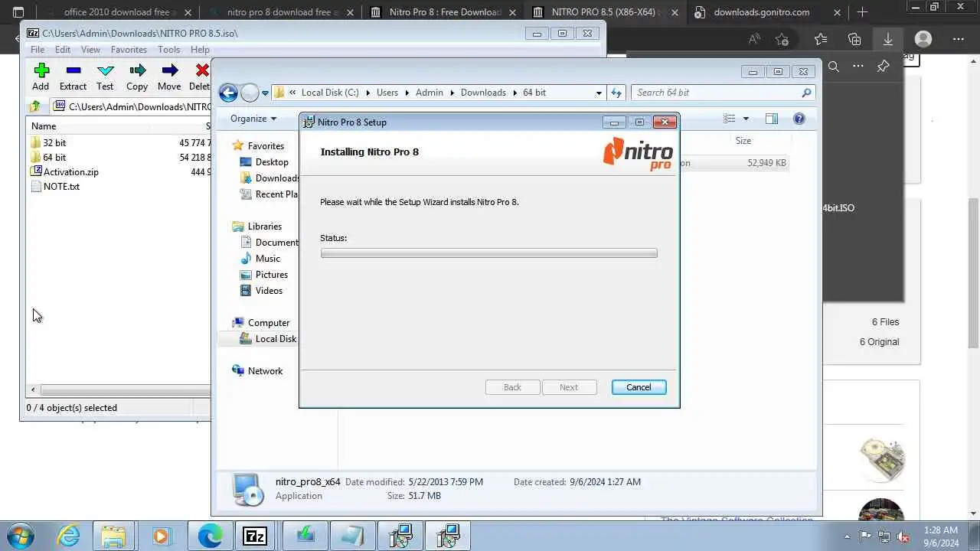The width and height of the screenshot is (980, 551).
Task: Open the change view options dropdown
Action: coord(746,119)
